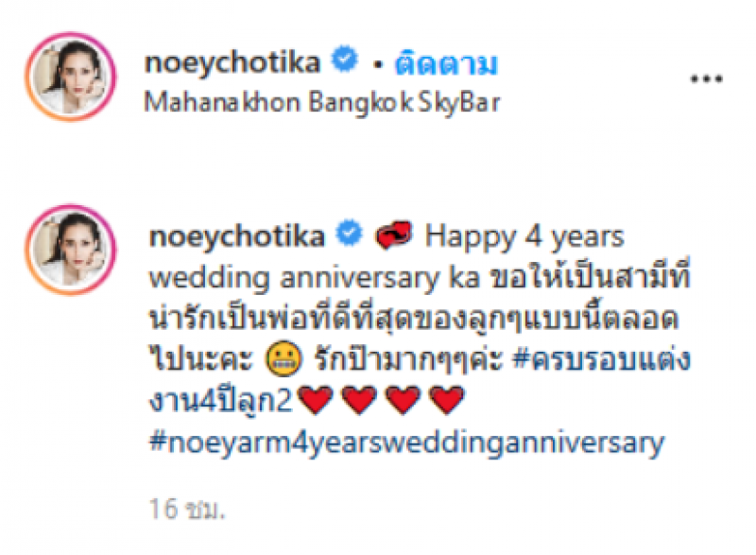Follow the account via ติดตาม link
Screen dimensions: 756x555
pyautogui.click(x=445, y=63)
